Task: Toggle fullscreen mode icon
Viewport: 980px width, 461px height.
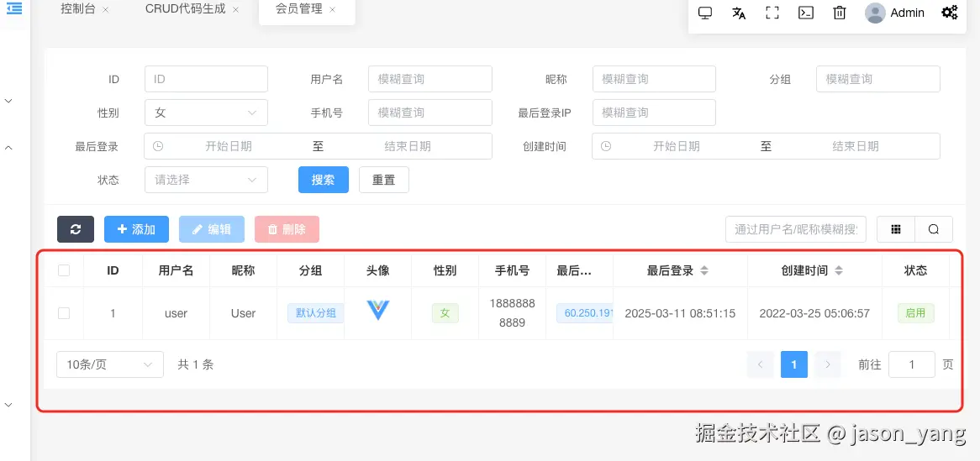Action: point(772,13)
